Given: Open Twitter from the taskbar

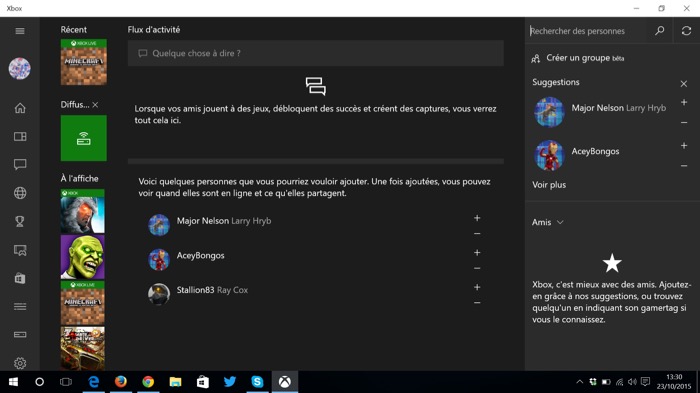Looking at the screenshot, I should click(x=230, y=382).
